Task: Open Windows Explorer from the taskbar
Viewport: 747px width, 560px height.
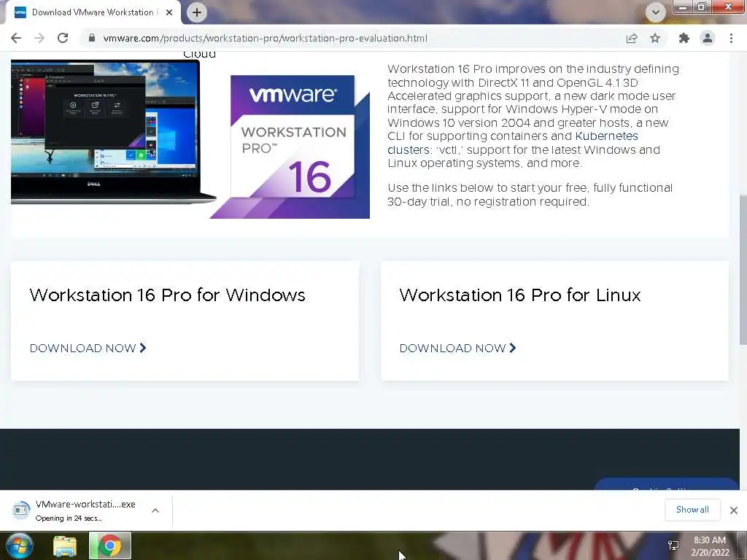Action: [x=65, y=547]
